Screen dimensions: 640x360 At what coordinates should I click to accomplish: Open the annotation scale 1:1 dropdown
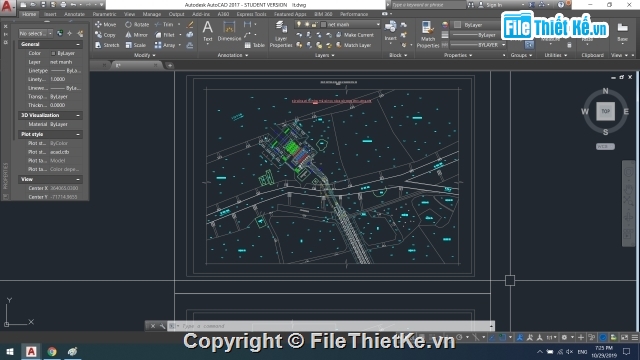(x=551, y=338)
